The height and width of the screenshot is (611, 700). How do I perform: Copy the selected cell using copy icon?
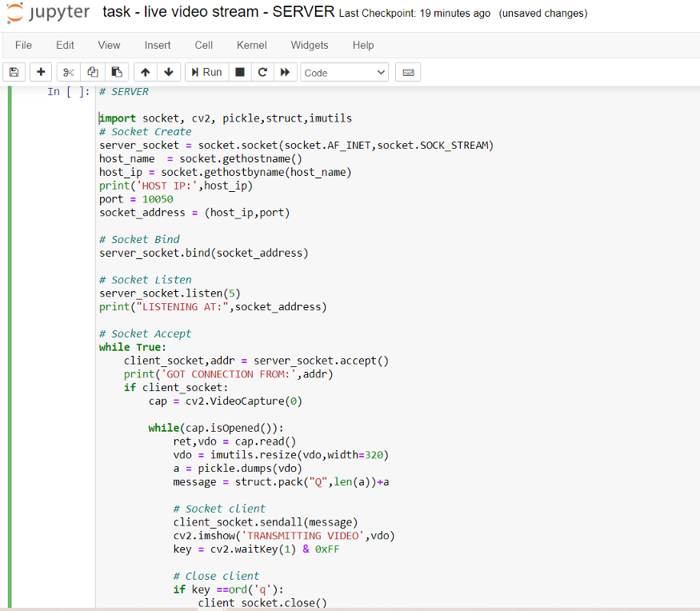92,71
